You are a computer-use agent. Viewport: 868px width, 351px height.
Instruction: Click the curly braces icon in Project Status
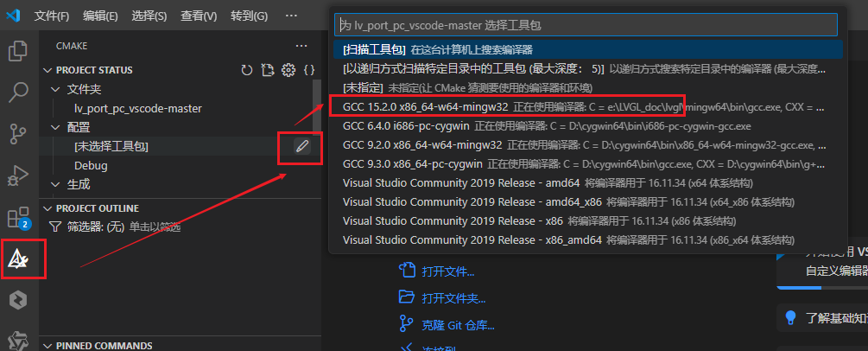(x=309, y=70)
